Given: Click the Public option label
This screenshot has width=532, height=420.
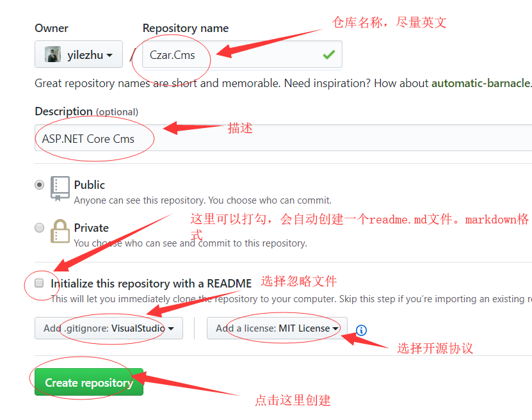Looking at the screenshot, I should [89, 185].
